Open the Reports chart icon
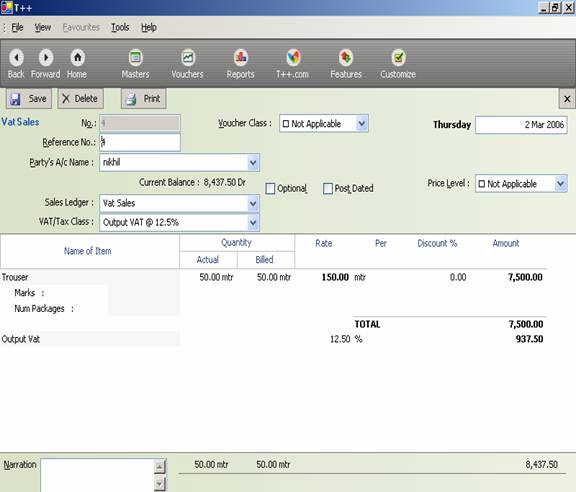Viewport: 576px width, 492px height. tap(241, 57)
